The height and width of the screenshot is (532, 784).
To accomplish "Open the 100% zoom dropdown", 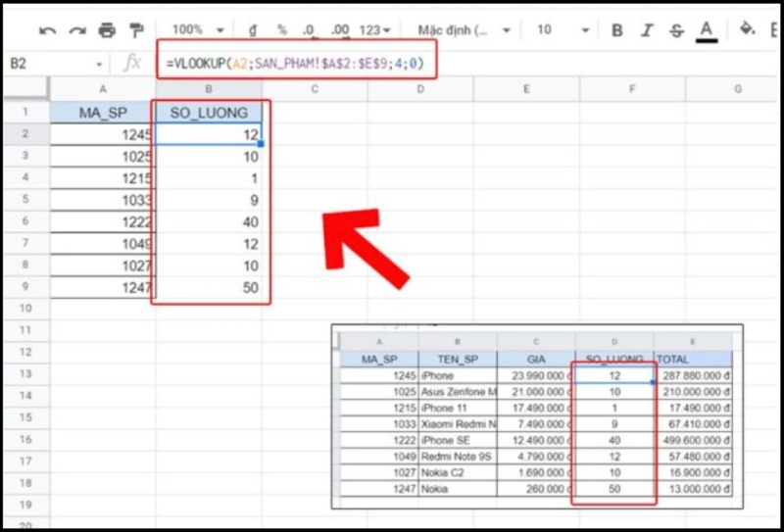I will 199,30.
